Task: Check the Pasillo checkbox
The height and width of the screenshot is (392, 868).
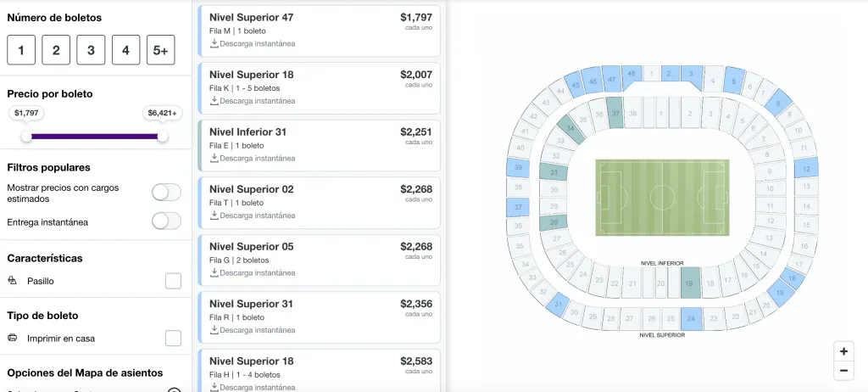Action: 173,281
